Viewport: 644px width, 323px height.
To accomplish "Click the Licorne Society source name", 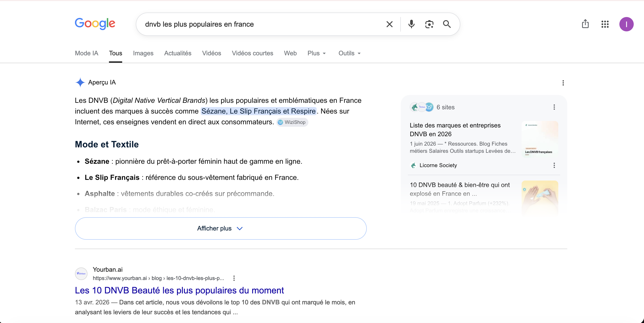I will (438, 165).
